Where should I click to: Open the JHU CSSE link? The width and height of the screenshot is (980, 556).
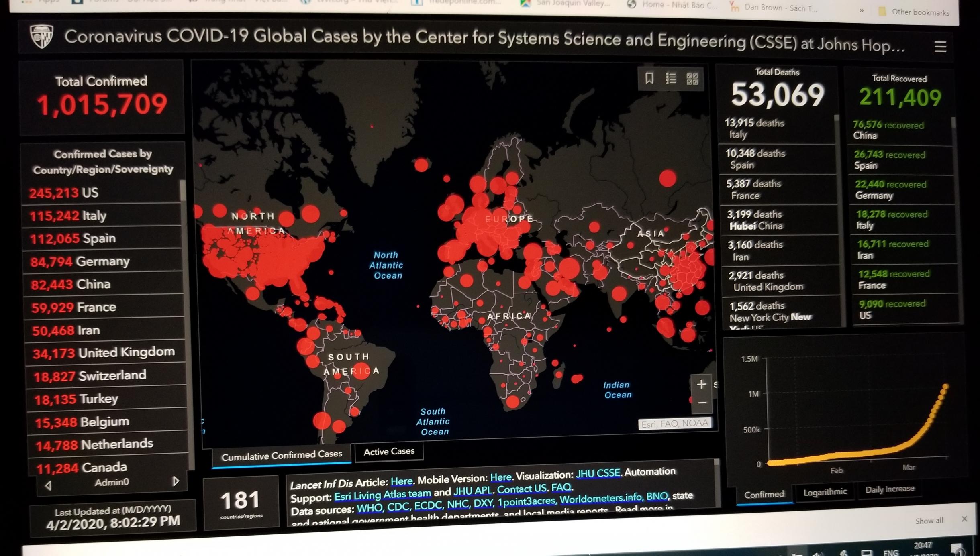click(598, 473)
